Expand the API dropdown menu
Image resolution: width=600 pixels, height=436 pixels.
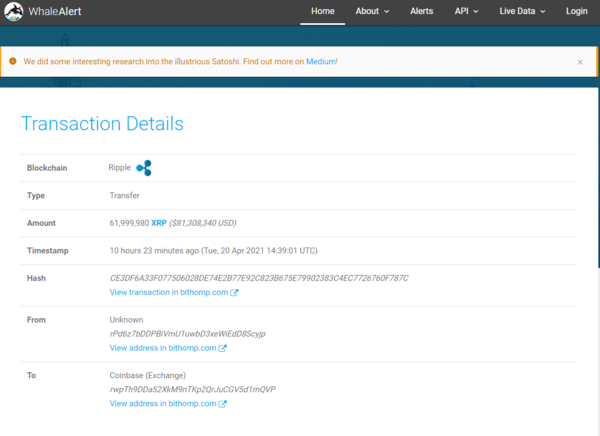pos(466,11)
